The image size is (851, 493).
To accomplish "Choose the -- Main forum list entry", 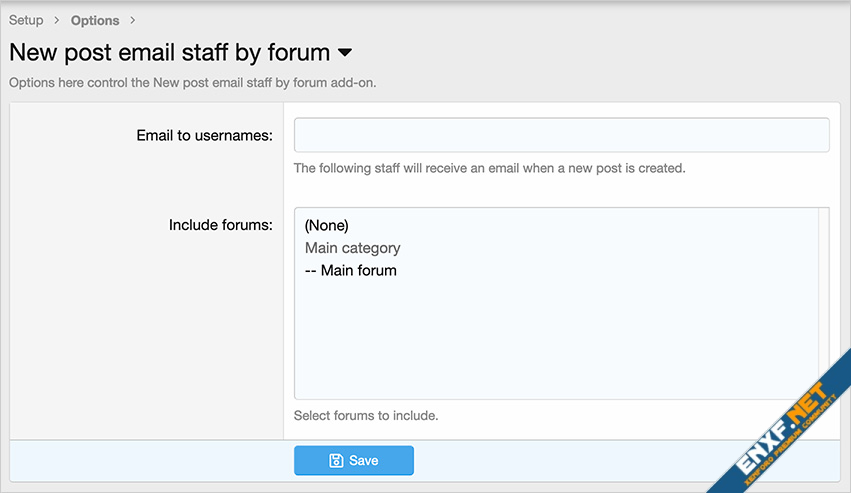I will click(x=351, y=270).
